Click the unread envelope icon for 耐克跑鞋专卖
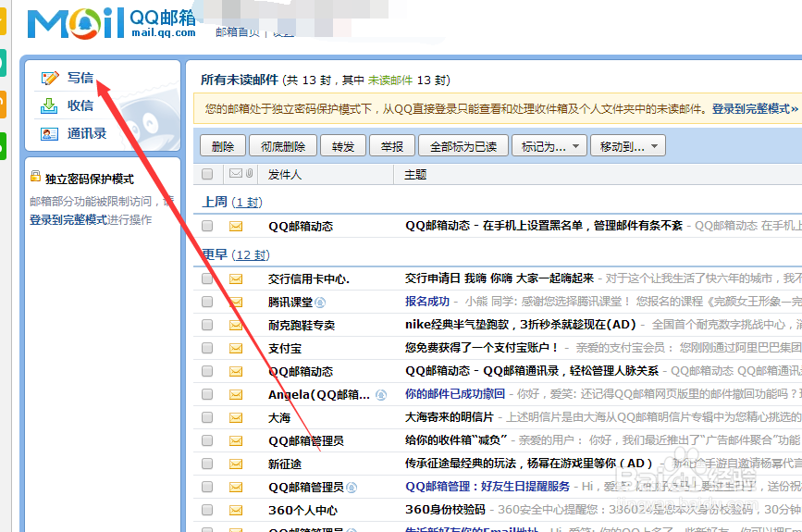Screen dimensions: 802x532 coord(236,325)
